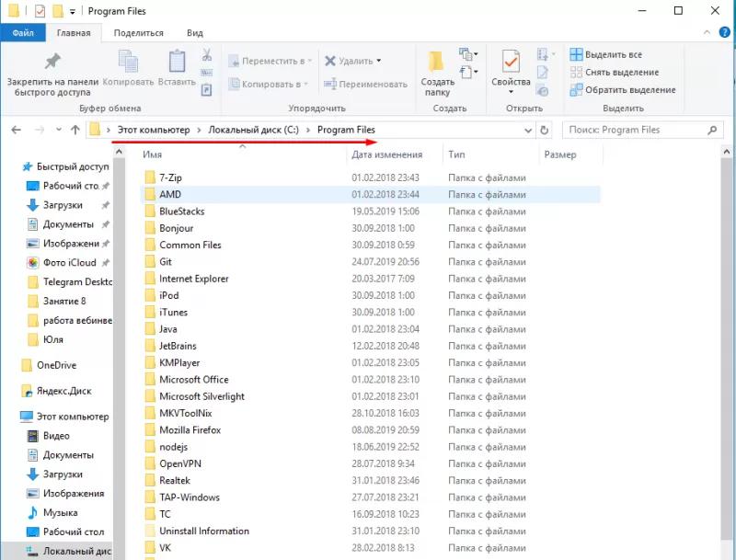This screenshot has height=560, width=736.
Task: Select the Git folder
Action: pos(370,262)
